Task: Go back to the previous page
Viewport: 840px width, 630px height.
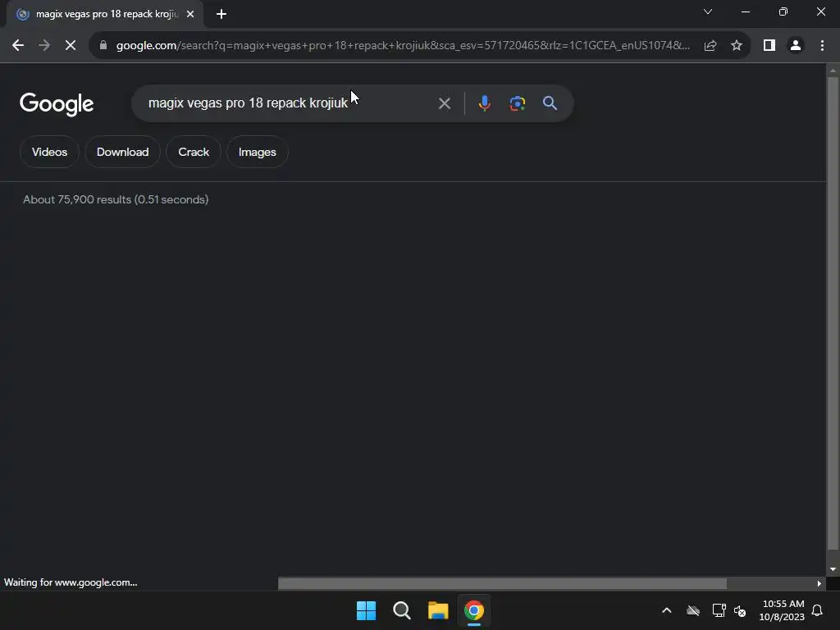Action: [x=18, y=46]
